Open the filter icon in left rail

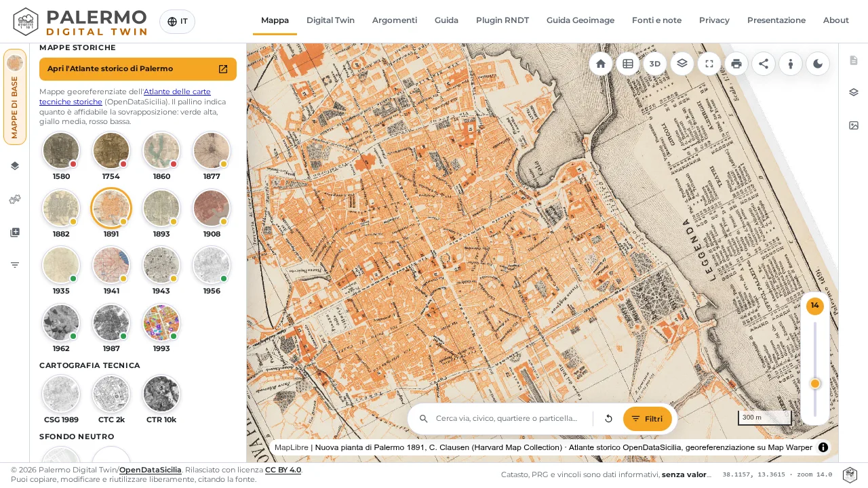[x=15, y=265]
